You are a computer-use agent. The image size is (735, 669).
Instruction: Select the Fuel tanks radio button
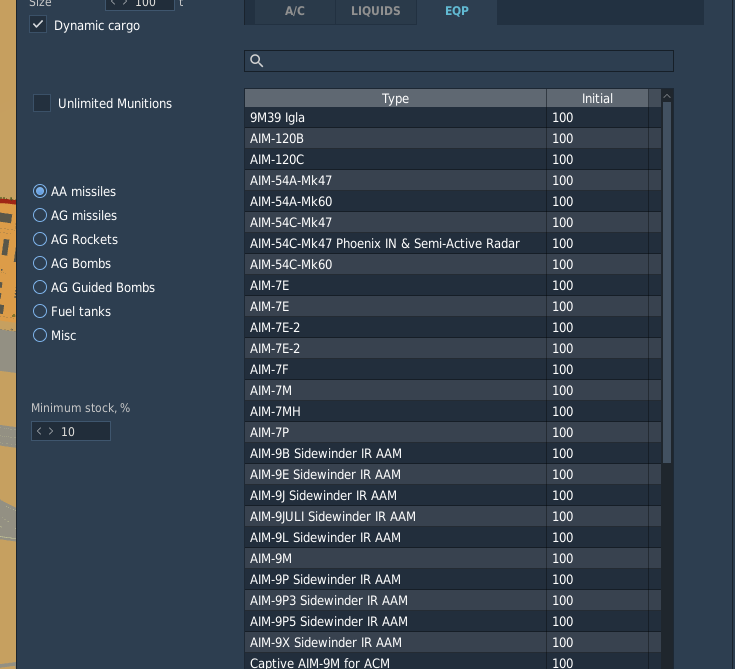click(x=40, y=311)
